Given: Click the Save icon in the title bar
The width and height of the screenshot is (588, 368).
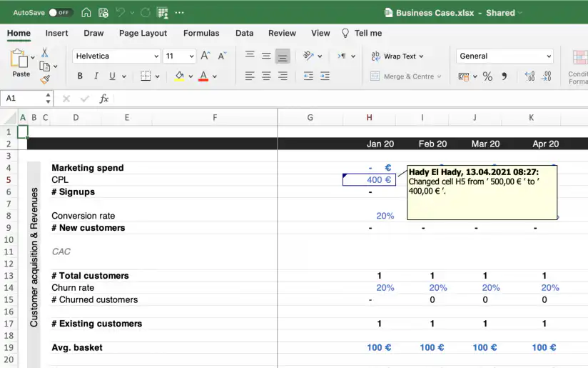Looking at the screenshot, I should click(x=103, y=13).
